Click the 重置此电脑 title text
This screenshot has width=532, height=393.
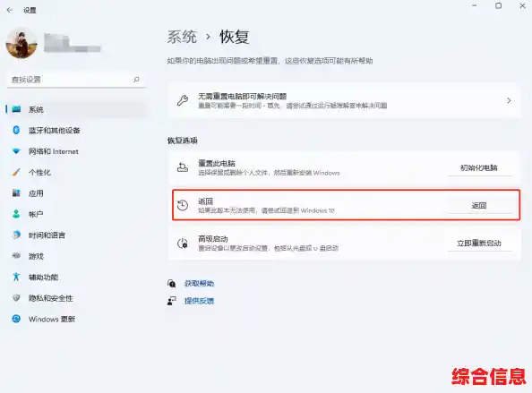coord(217,163)
